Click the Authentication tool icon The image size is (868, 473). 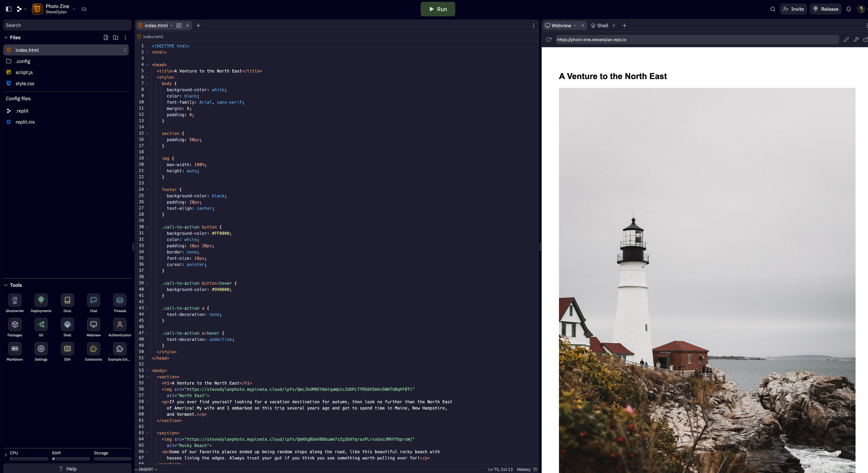(120, 324)
